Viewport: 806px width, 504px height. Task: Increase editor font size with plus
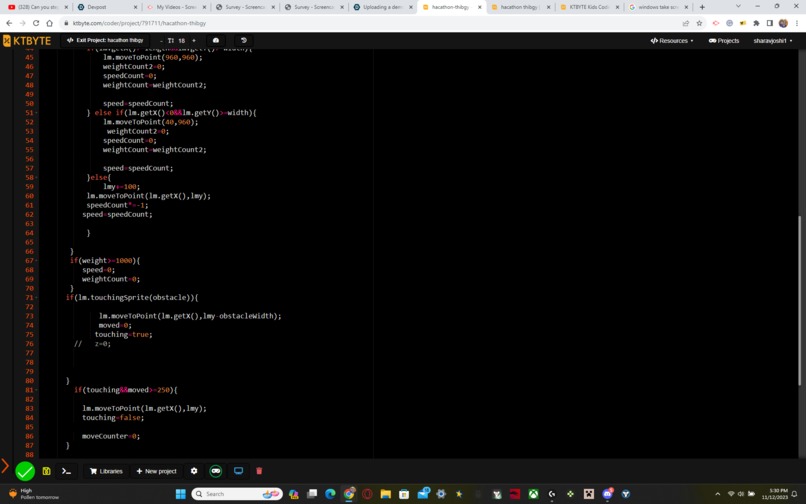click(194, 41)
